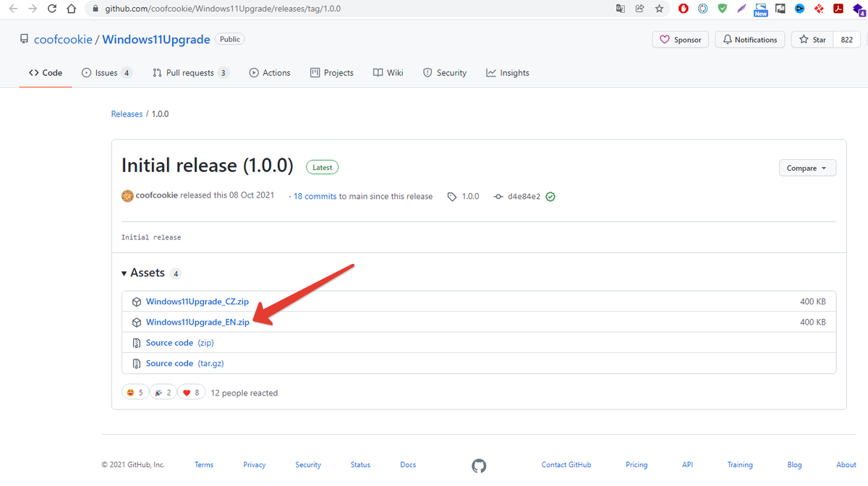
Task: View the 822 stargazers count
Action: [846, 40]
